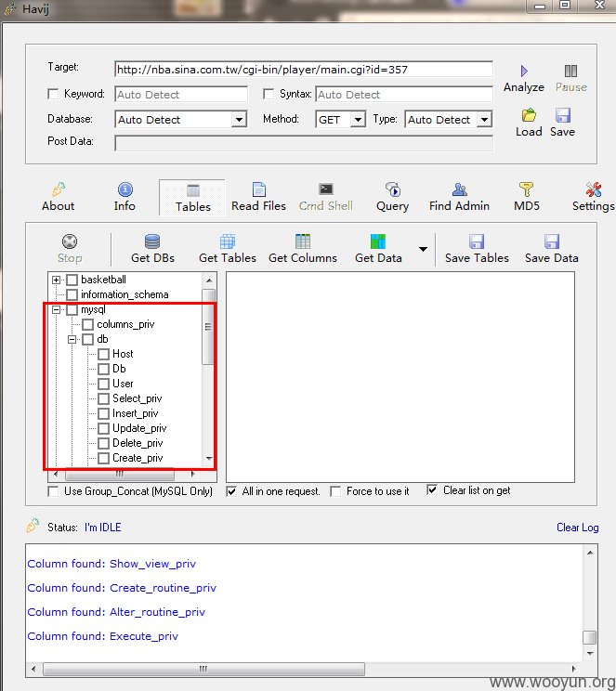Collapse the mysql database node
This screenshot has height=691, width=616.
(56, 310)
